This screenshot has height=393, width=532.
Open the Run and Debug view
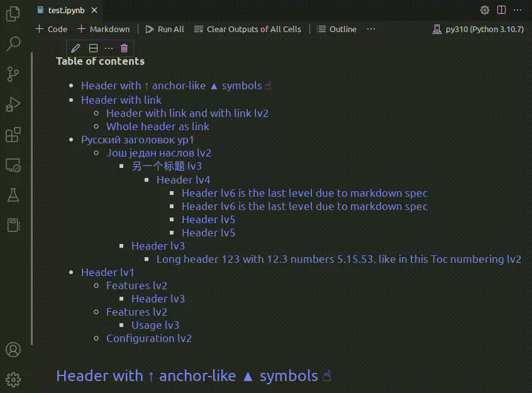coord(13,104)
